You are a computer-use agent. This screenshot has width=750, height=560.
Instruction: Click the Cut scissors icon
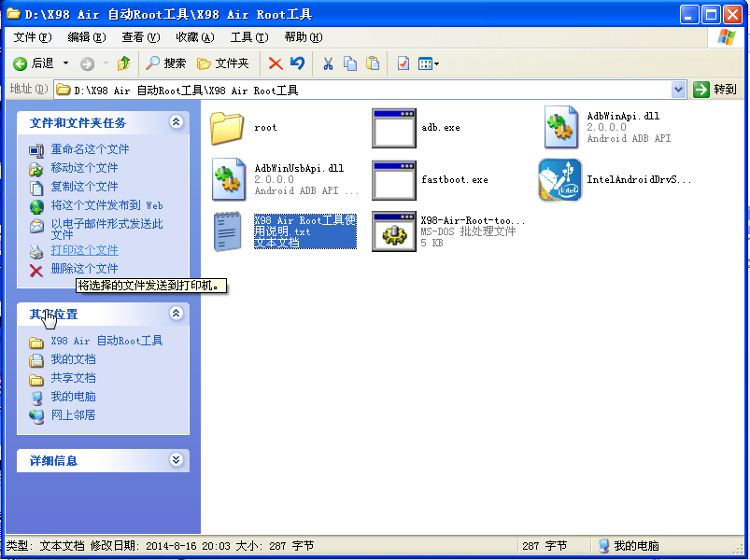pos(328,63)
